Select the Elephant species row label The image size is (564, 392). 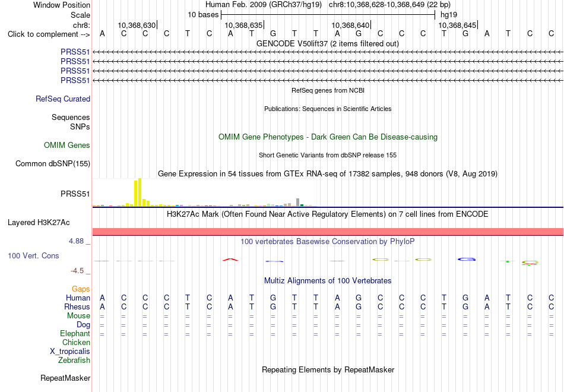click(75, 334)
